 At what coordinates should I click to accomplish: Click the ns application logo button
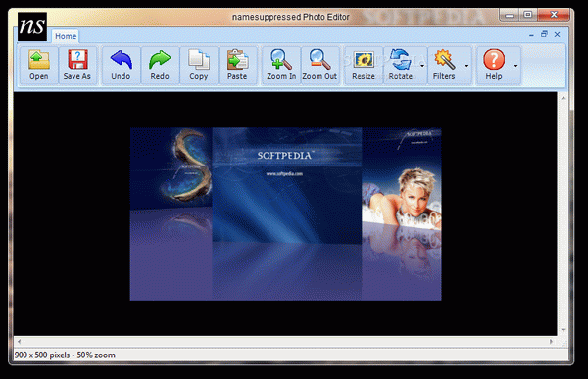coord(32,26)
